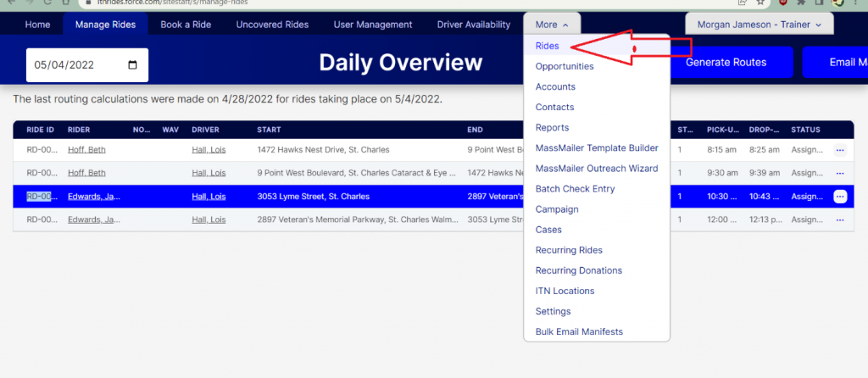The image size is (868, 378).
Task: Open row actions for the 8:15 am ride
Action: (840, 150)
